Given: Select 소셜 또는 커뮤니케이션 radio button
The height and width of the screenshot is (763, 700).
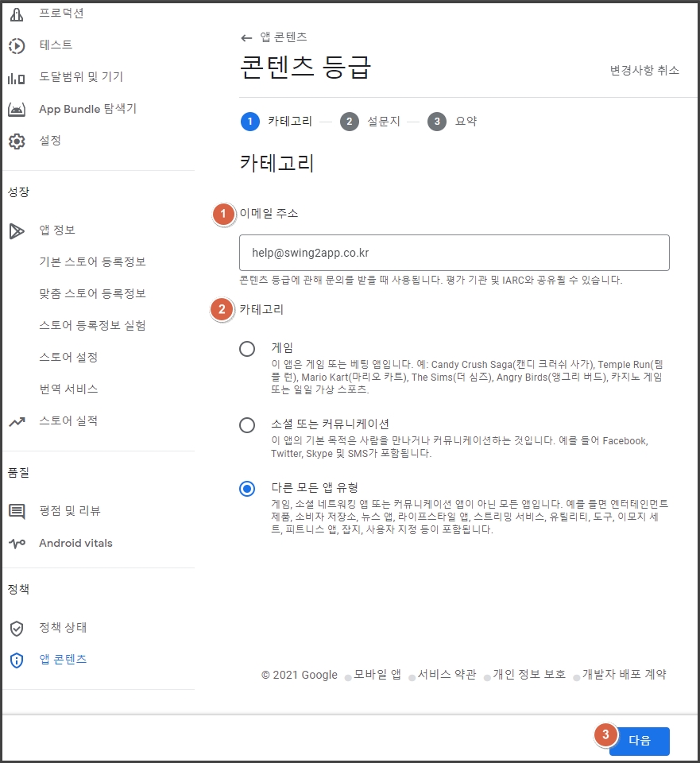Looking at the screenshot, I should click(247, 424).
